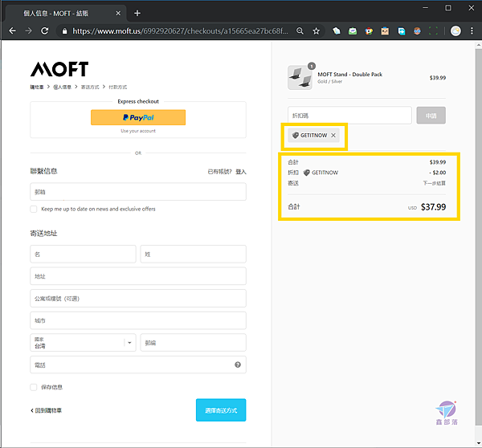Image resolution: width=482 pixels, height=448 pixels.
Task: Open the 國家 country dropdown showing 台灣
Action: pos(83,343)
